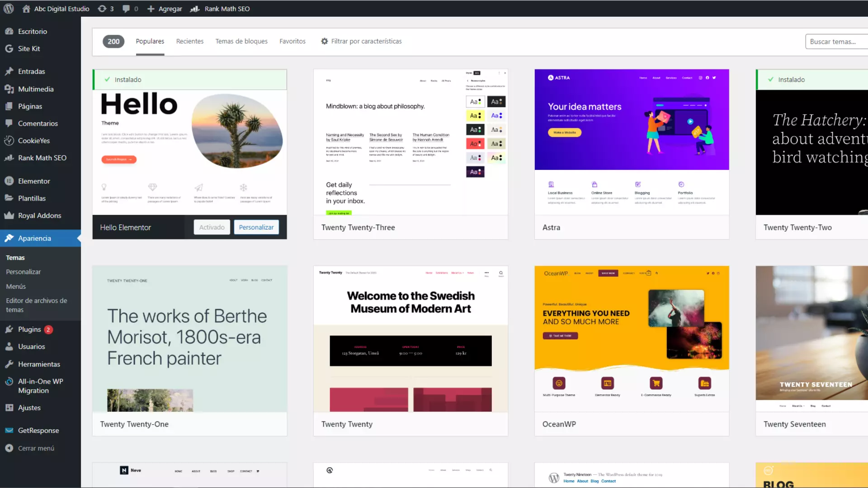Image resolution: width=868 pixels, height=488 pixels.
Task: Click the Royal Addons crown icon
Action: point(9,216)
